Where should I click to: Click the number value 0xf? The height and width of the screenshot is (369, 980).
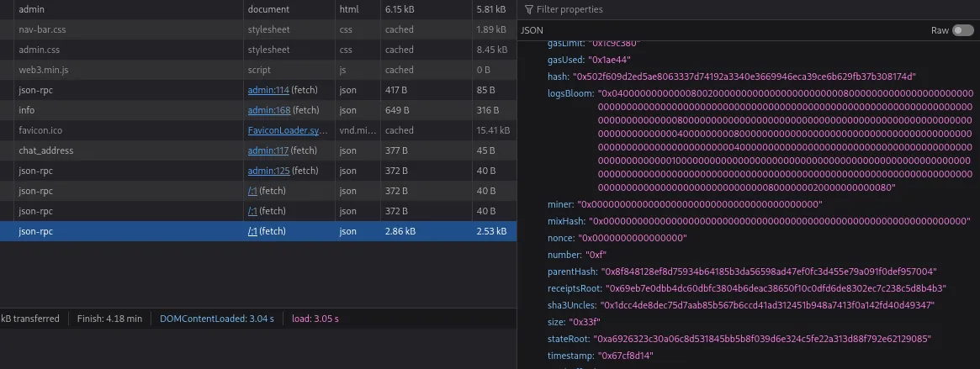coord(596,255)
